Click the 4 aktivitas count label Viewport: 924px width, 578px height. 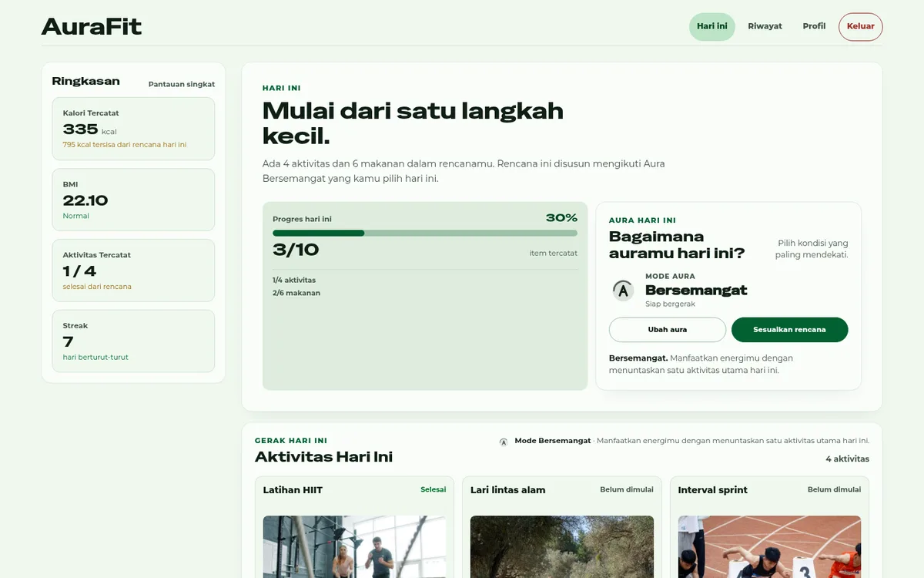(x=847, y=459)
